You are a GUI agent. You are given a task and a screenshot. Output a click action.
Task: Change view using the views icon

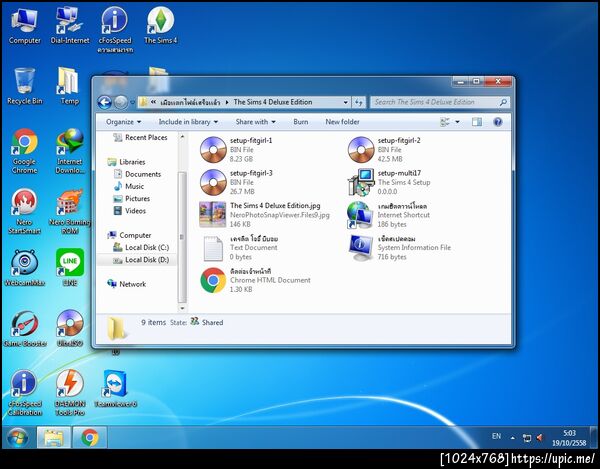pyautogui.click(x=445, y=122)
